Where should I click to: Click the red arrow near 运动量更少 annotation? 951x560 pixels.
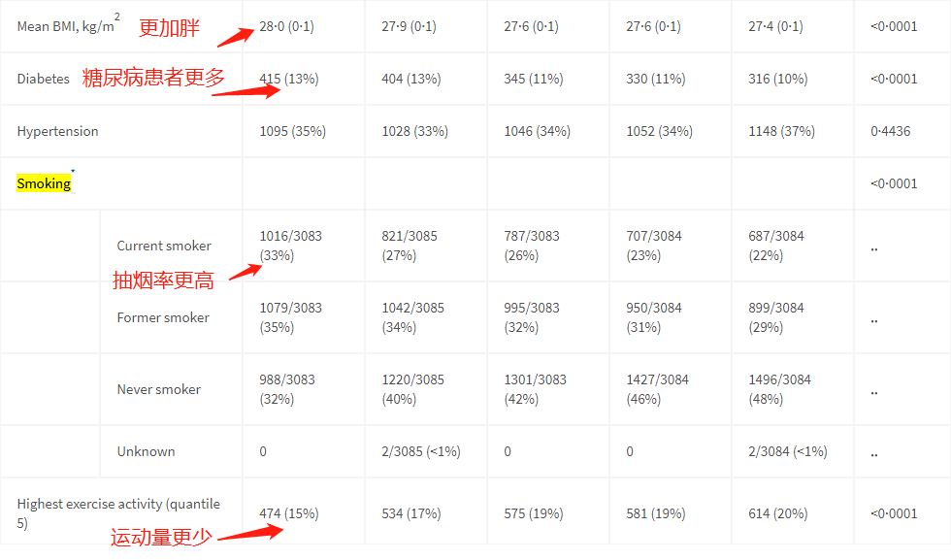(x=250, y=533)
